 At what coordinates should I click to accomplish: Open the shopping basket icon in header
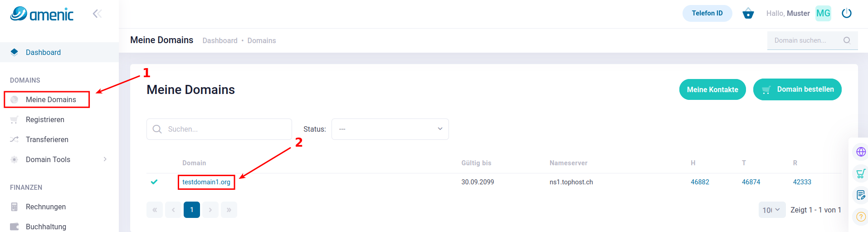[748, 14]
